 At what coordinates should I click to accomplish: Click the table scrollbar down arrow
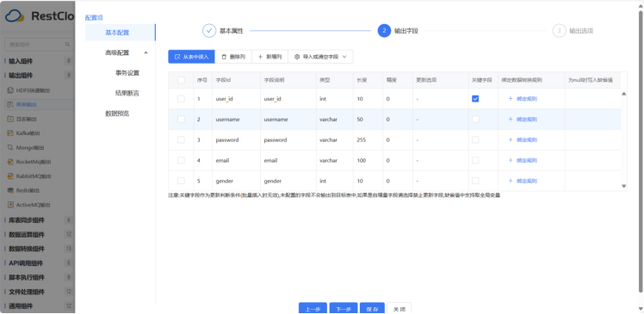pos(624,186)
